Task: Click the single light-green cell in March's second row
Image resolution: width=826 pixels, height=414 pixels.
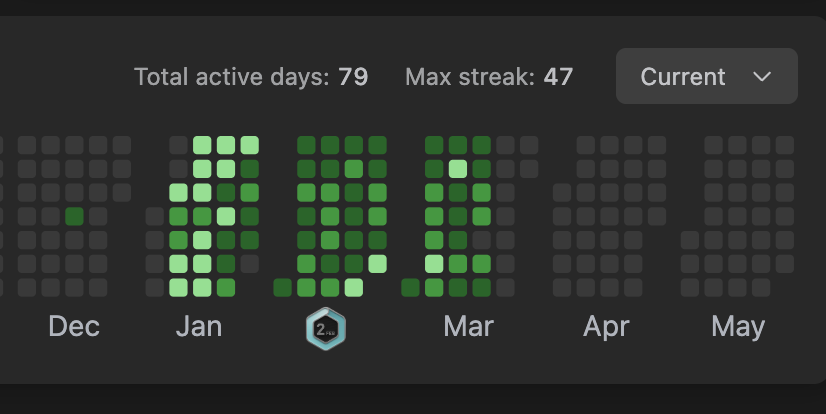Action: pos(458,169)
